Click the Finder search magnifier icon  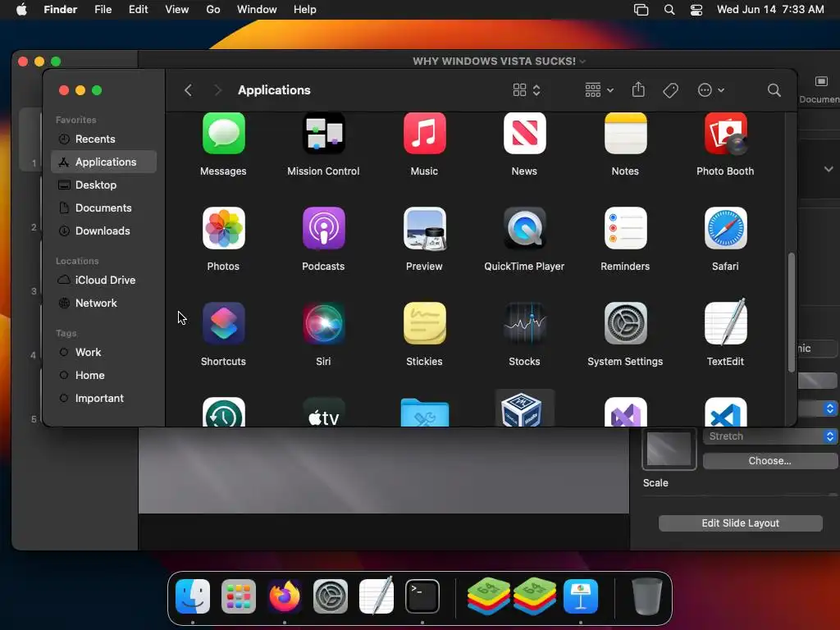(774, 90)
